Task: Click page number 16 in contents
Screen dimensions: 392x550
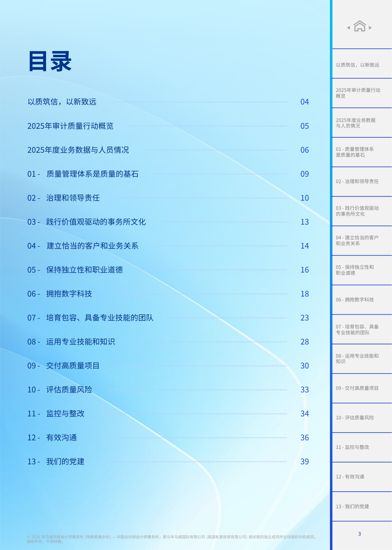Action: click(x=304, y=270)
